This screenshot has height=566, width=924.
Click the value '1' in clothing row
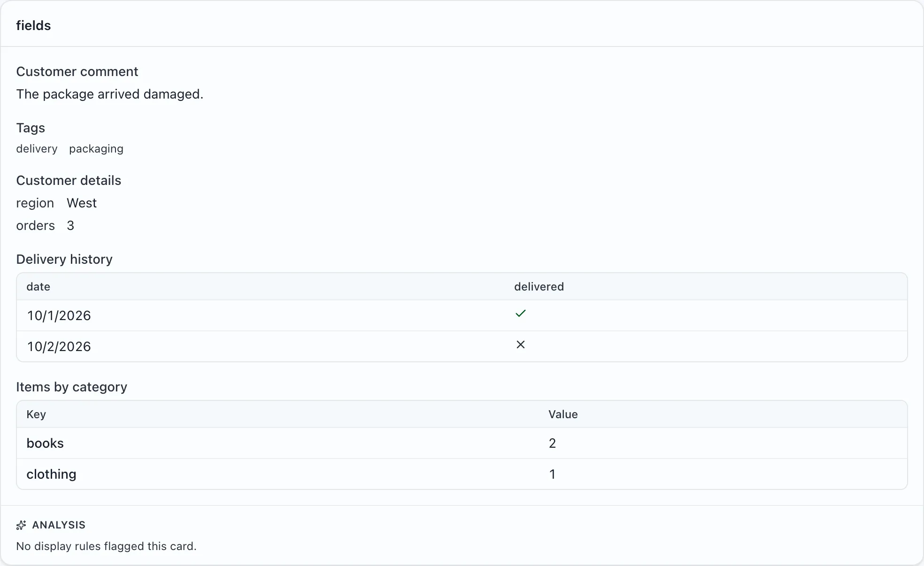click(x=553, y=474)
